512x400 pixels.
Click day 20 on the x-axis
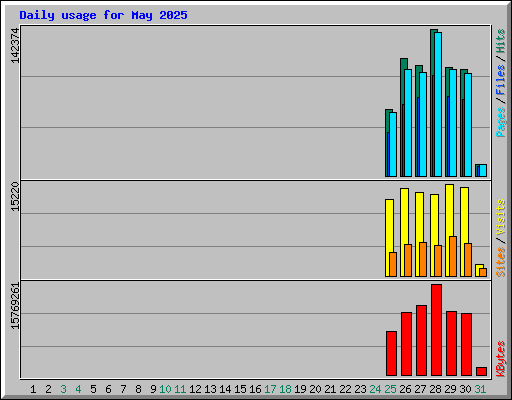tap(315, 389)
